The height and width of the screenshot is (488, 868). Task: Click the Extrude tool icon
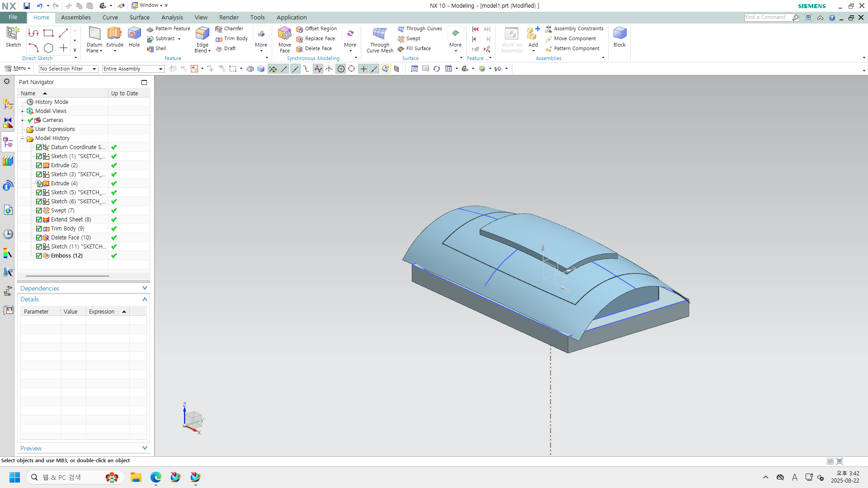point(114,34)
